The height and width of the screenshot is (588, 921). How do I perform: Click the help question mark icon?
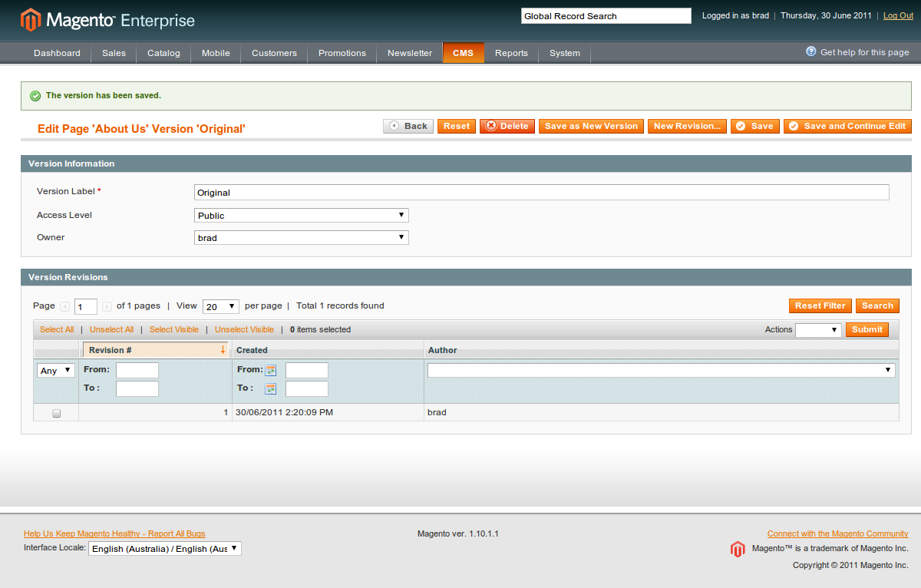tap(811, 51)
